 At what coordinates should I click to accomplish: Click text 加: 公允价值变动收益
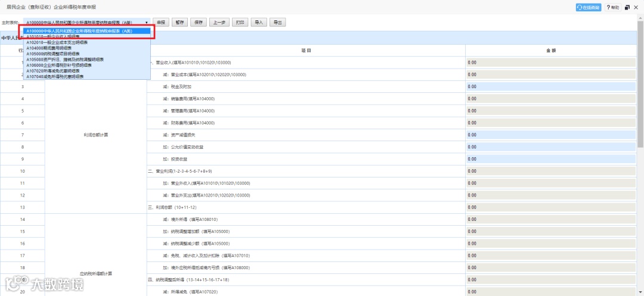pyautogui.click(x=183, y=147)
